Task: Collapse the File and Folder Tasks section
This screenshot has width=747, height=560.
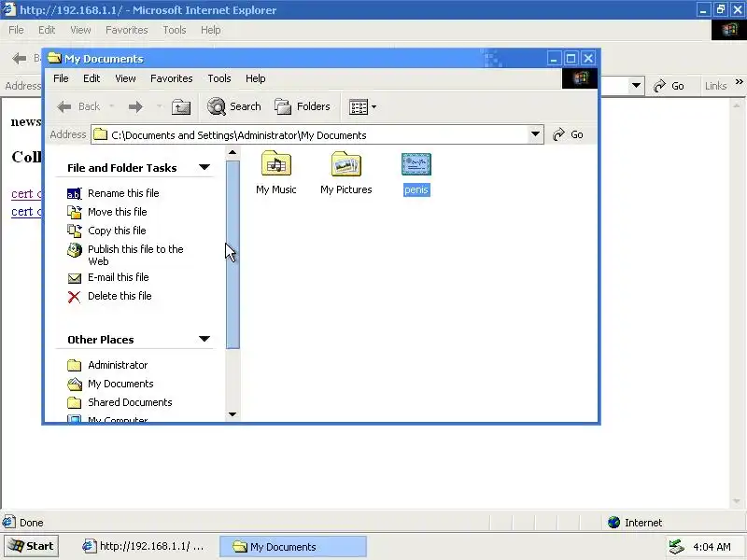Action: coord(204,167)
